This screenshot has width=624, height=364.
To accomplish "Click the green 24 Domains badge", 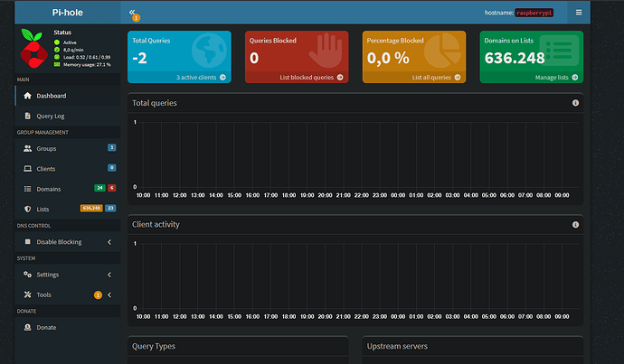I will 99,188.
